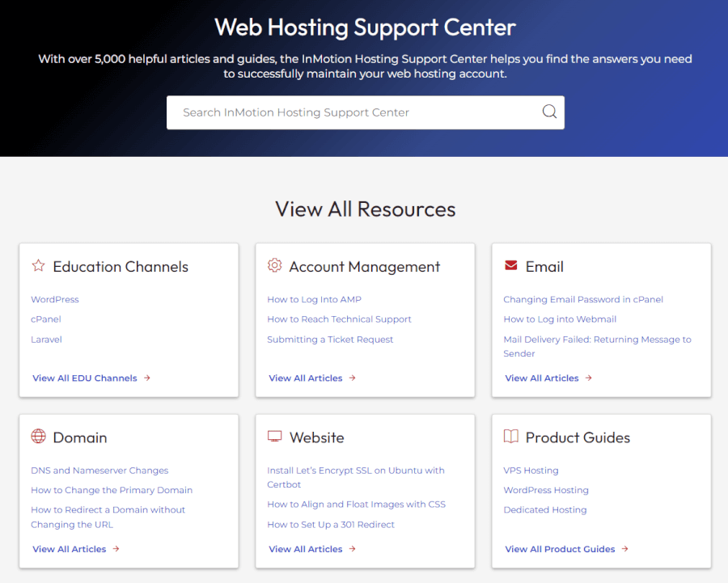Focus the Search InMotion Hosting Support Center field

[x=366, y=112]
